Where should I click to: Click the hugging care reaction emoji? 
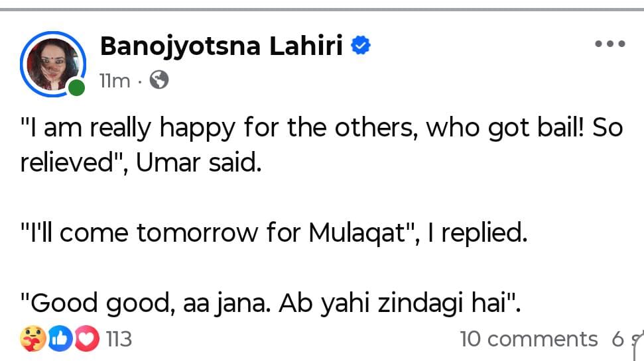(x=33, y=339)
